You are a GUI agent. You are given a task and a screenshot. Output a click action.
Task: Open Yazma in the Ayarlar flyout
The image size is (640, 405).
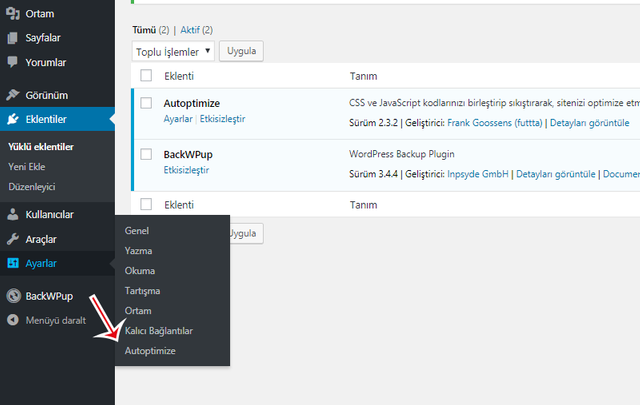point(138,251)
